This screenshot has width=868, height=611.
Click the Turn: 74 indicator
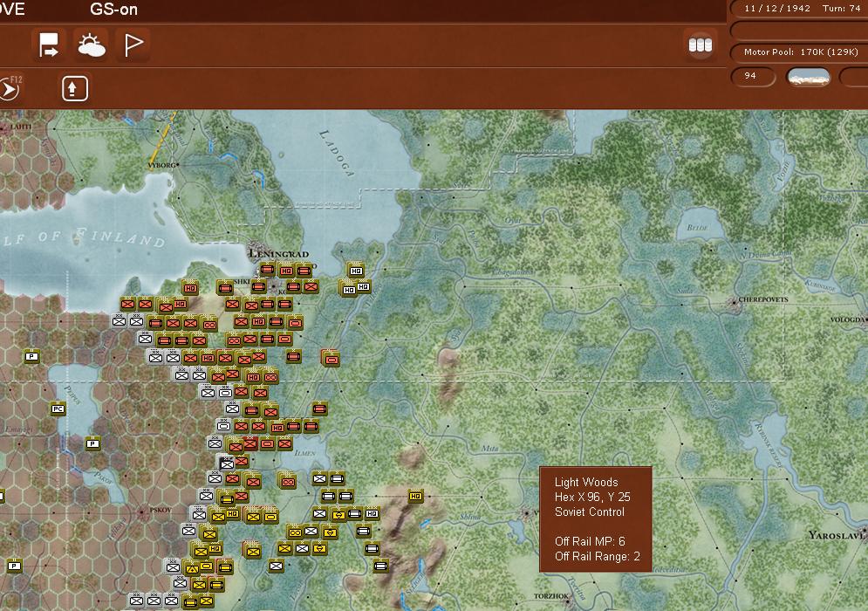coord(841,9)
